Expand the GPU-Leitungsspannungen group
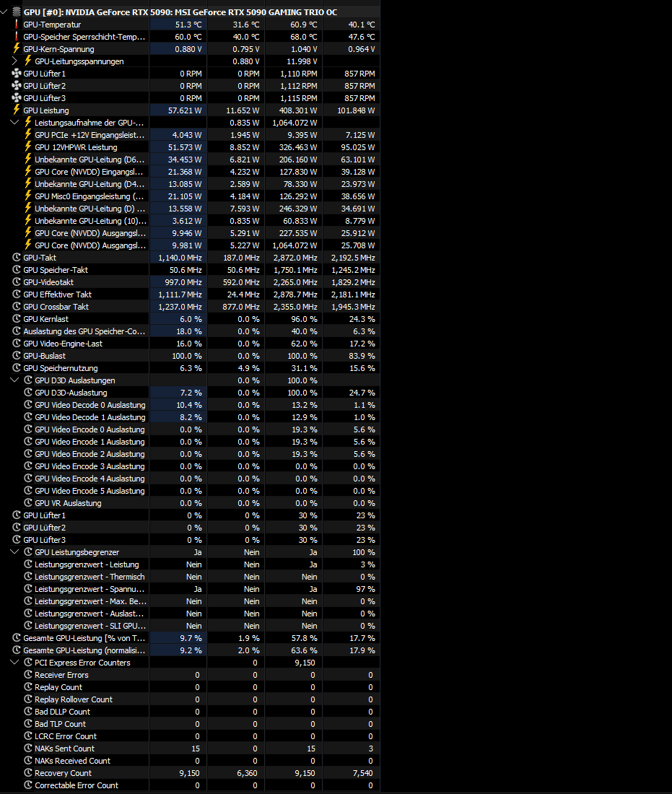This screenshot has height=794, width=672. (x=14, y=61)
